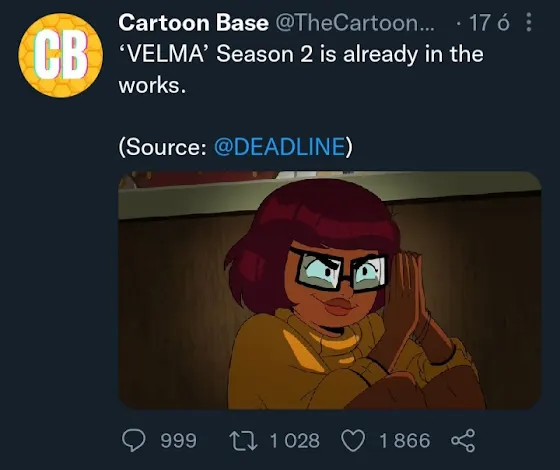View the 1 866 likes count
Screen dimensions: 560x470
click(405, 440)
